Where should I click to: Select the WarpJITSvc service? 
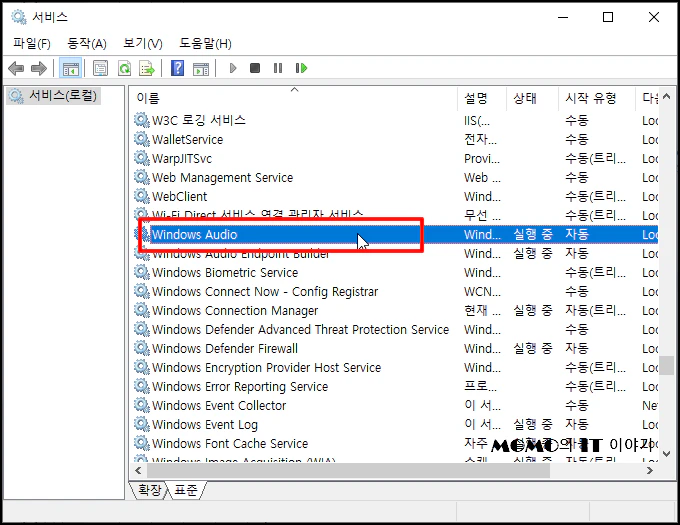[395, 158]
